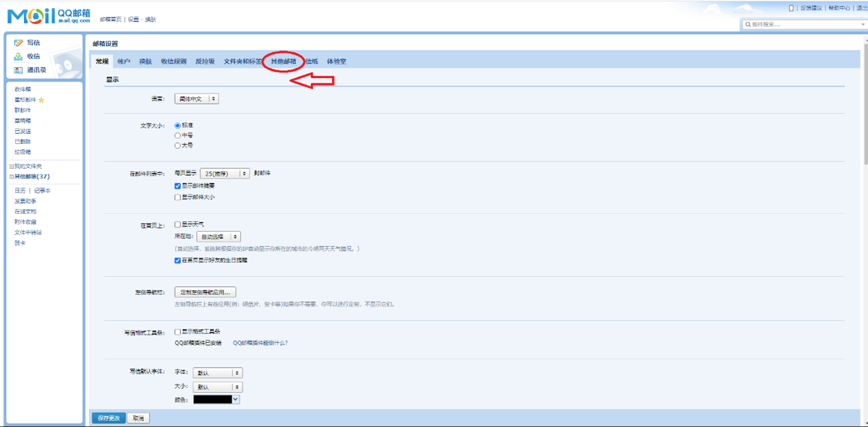868x427 pixels.
Task: Click the magnifier icon in mail search
Action: pyautogui.click(x=748, y=25)
